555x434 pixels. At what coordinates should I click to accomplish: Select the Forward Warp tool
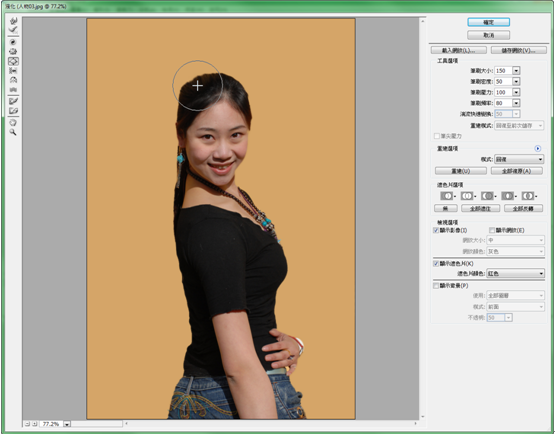[x=13, y=21]
